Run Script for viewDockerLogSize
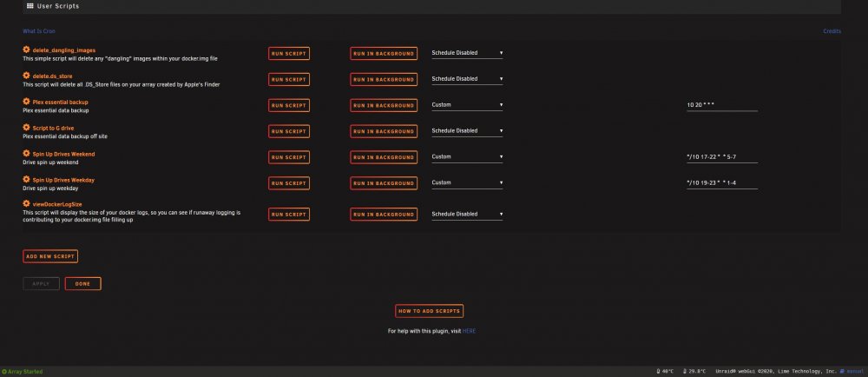 (x=289, y=215)
